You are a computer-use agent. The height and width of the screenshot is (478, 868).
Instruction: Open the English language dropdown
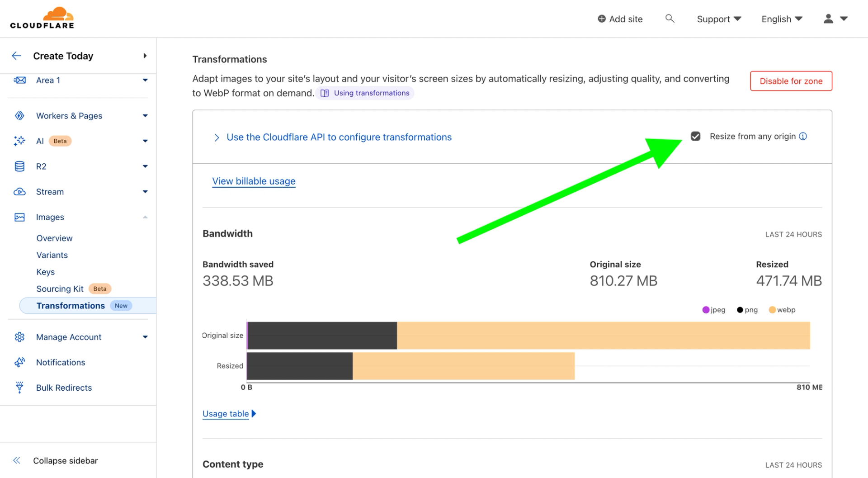coord(782,19)
